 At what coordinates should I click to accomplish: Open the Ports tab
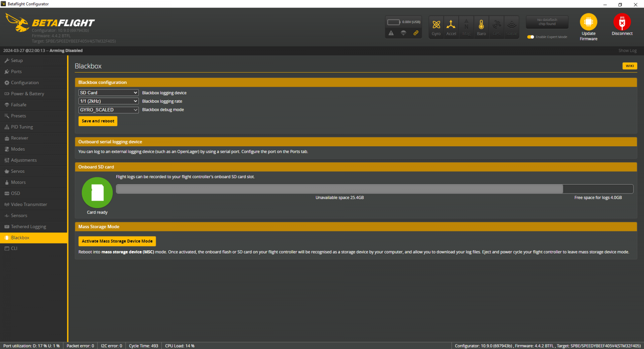33,71
